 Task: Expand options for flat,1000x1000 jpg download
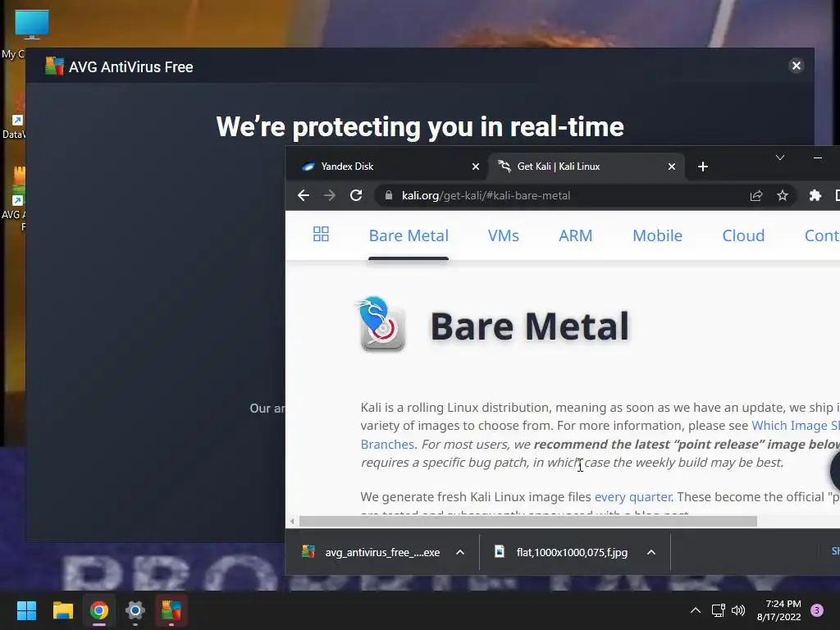click(x=651, y=552)
